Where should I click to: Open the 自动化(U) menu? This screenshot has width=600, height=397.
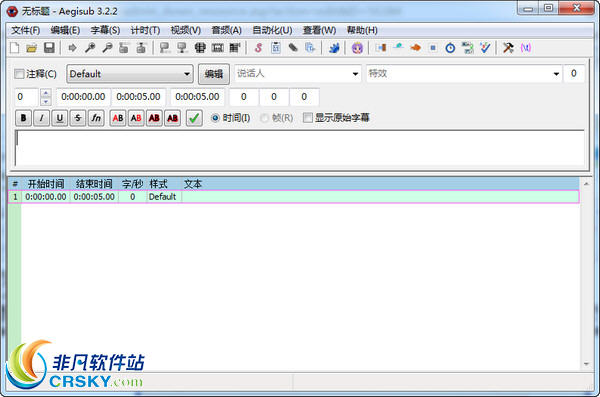click(x=272, y=30)
